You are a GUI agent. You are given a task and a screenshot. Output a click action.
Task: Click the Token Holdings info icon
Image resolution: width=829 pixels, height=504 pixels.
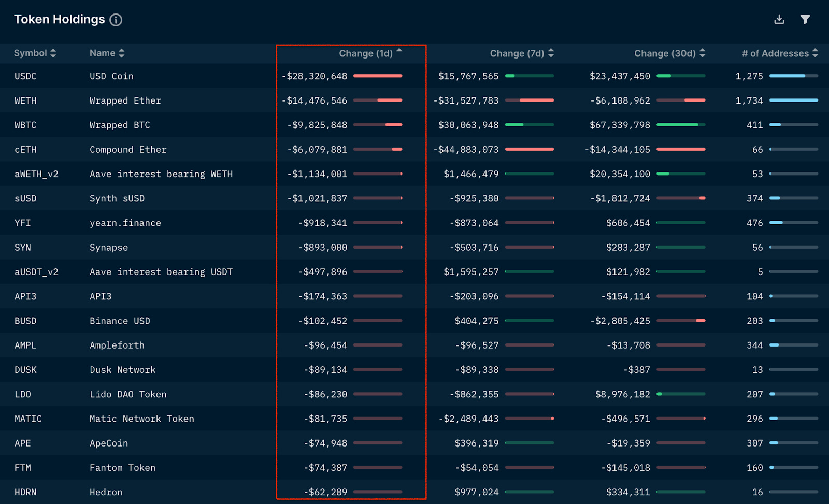[x=116, y=20]
